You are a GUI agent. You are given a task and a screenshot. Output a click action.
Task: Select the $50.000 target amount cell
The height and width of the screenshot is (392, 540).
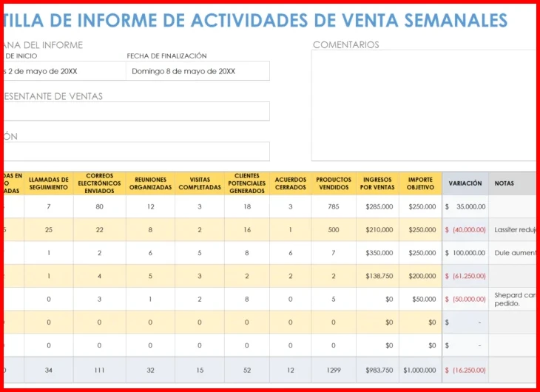420,299
